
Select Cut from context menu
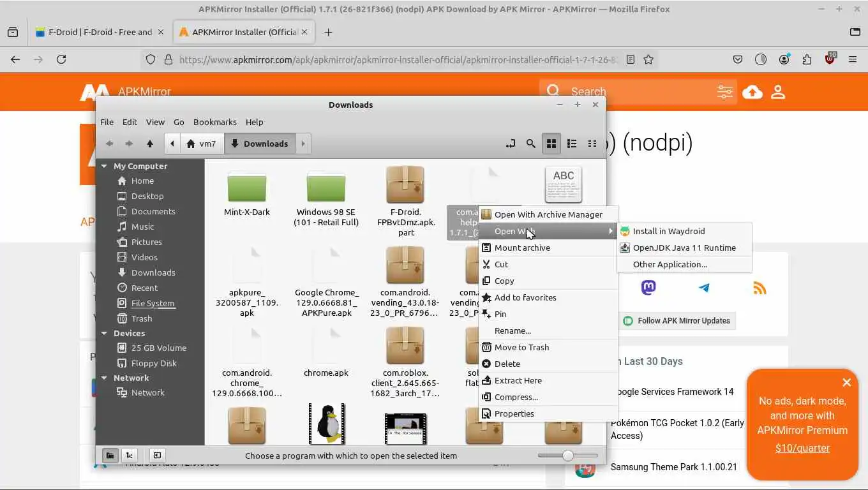(x=548, y=264)
